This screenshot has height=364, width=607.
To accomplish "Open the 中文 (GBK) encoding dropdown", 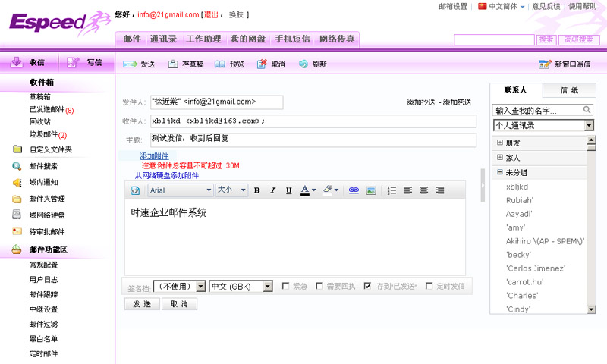I will click(241, 287).
